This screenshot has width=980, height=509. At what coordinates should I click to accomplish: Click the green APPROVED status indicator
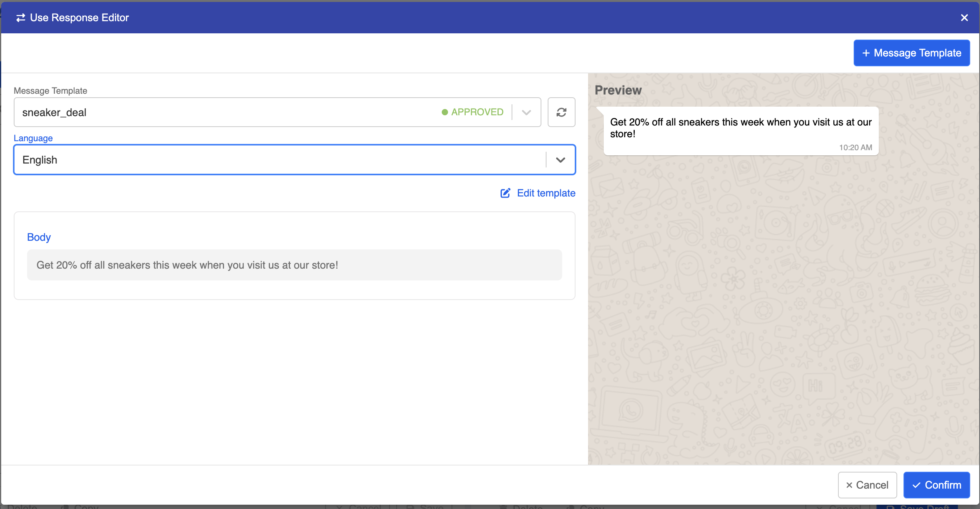(472, 112)
